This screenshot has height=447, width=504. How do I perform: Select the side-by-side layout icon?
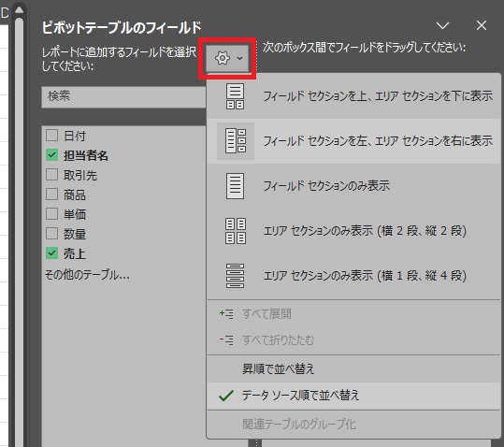[236, 141]
